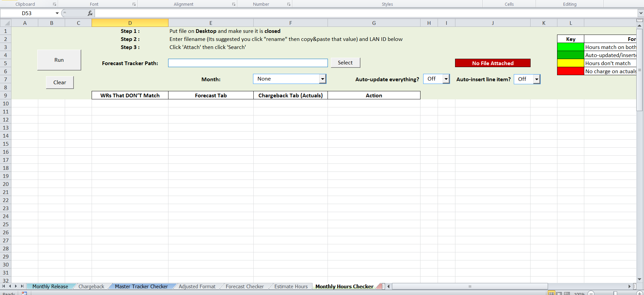Click the zoom out minus icon
The width and height of the screenshot is (644, 295).
tap(591, 293)
